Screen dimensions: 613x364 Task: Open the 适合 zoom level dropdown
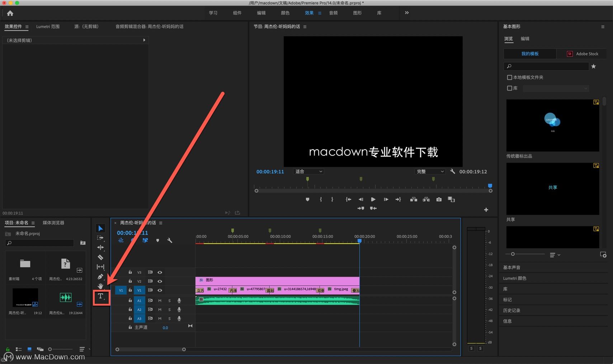pos(309,172)
